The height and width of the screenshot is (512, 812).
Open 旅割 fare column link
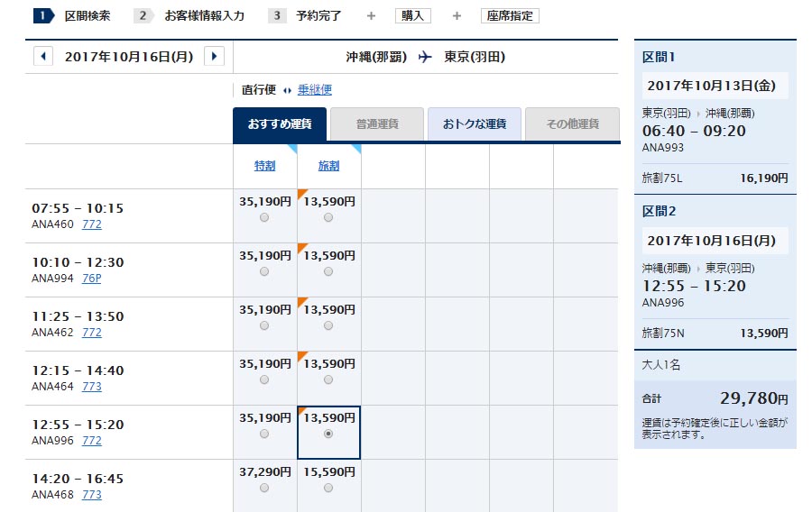[328, 166]
